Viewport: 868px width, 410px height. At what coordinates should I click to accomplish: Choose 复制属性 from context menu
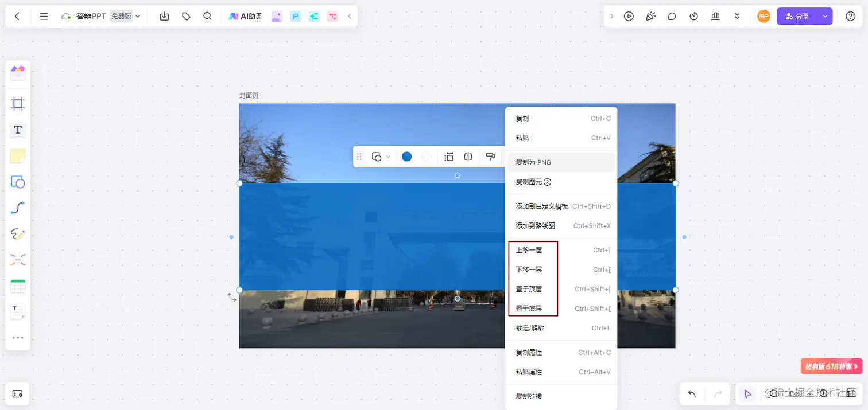point(561,353)
